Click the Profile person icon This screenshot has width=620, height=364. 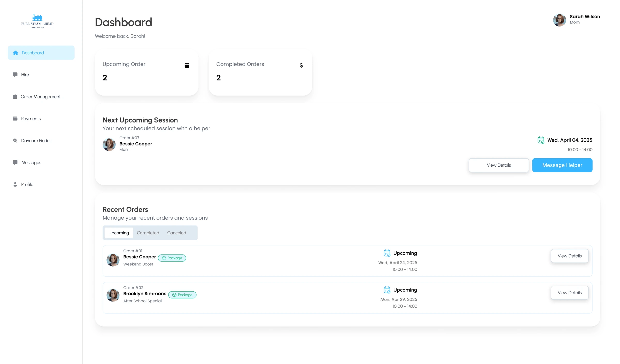(15, 184)
